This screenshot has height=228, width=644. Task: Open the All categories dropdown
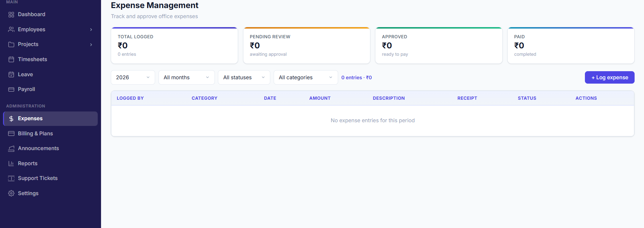tap(306, 77)
